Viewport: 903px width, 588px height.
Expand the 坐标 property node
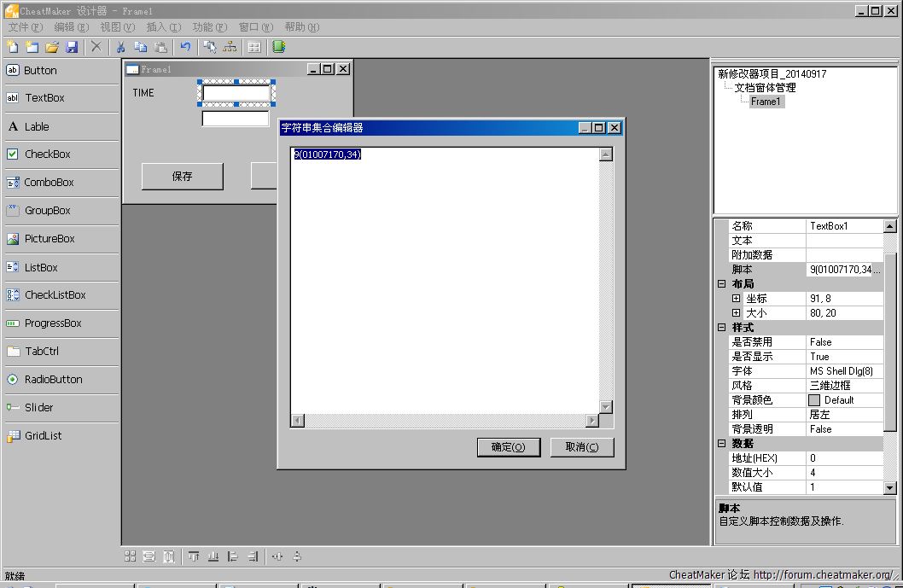pos(737,299)
